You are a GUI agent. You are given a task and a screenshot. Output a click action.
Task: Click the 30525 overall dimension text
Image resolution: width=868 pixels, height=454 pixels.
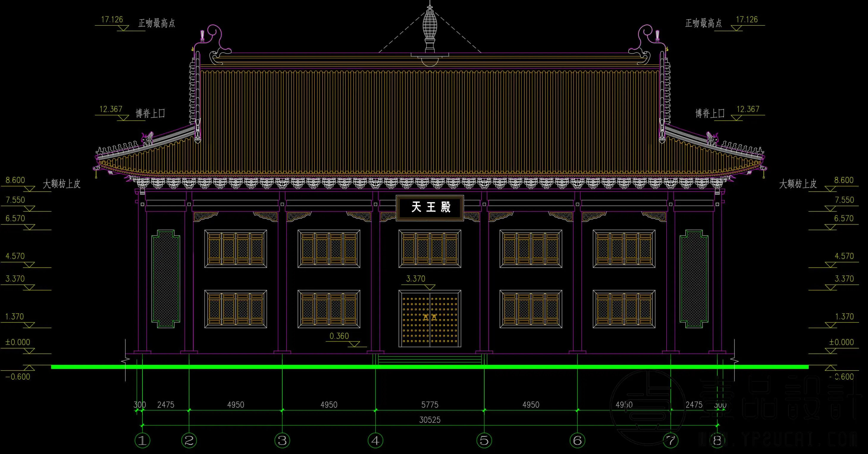(x=430, y=419)
